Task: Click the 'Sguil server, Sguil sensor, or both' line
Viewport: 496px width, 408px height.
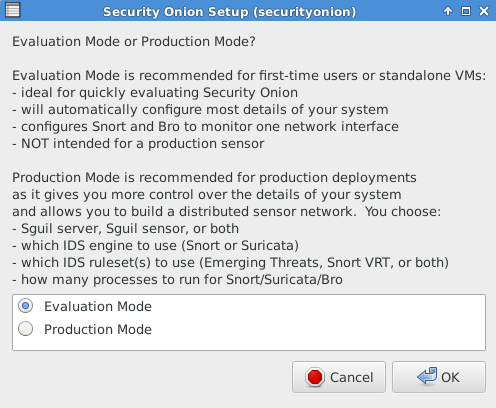Action: [x=125, y=229]
